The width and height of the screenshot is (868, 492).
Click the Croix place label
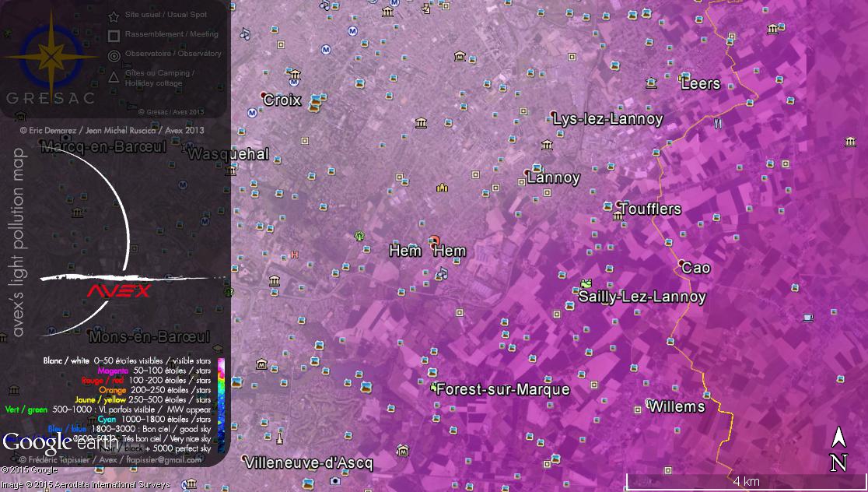282,100
